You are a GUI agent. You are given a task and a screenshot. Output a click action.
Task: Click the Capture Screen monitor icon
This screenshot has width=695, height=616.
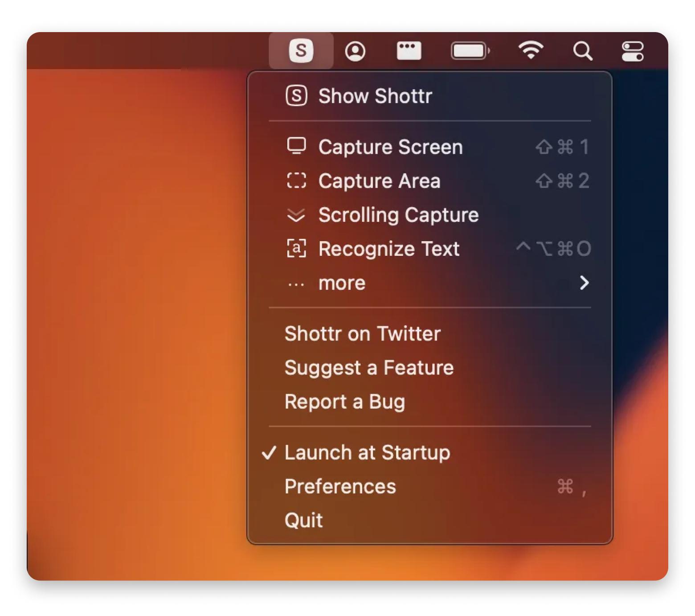296,146
